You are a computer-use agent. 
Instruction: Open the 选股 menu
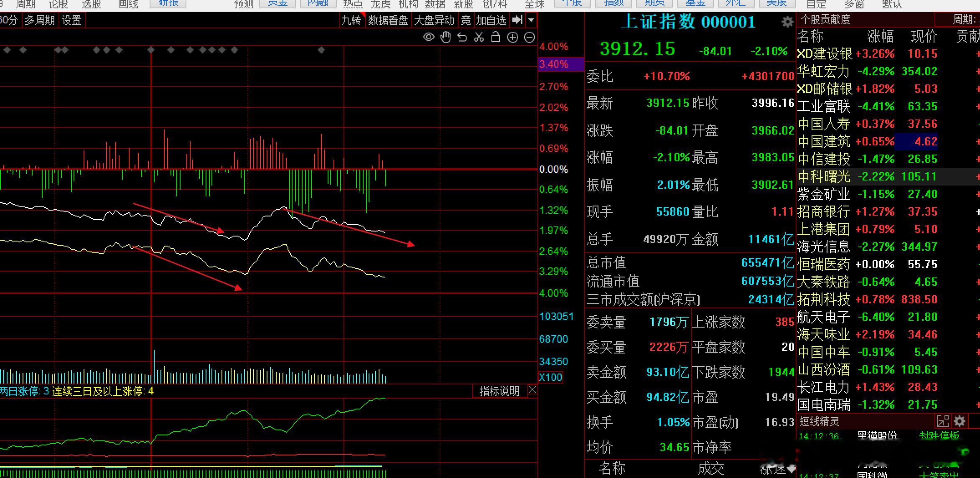(x=92, y=4)
